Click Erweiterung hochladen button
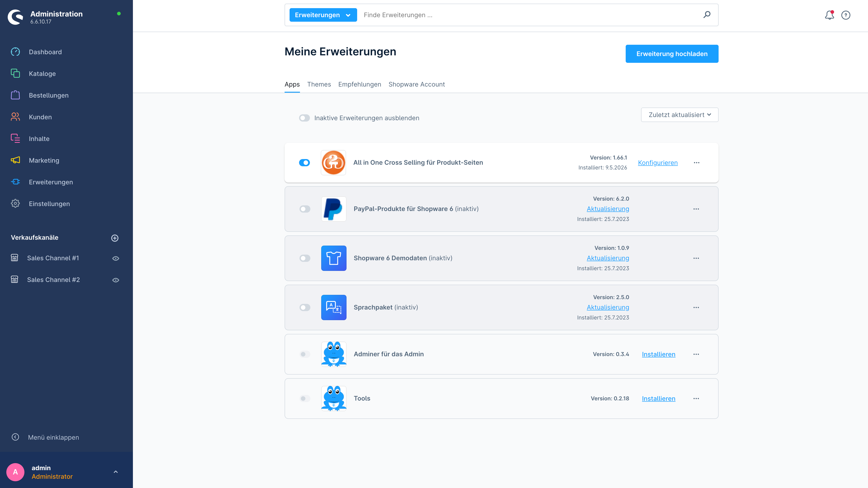 [672, 54]
